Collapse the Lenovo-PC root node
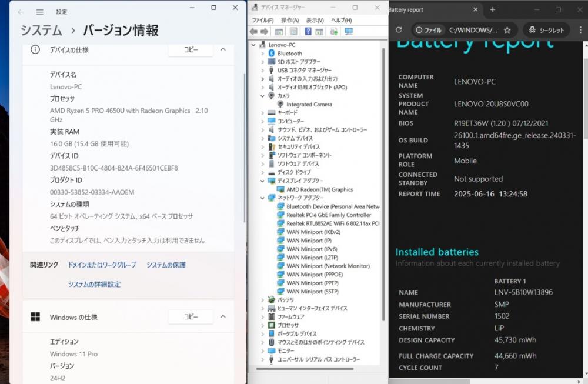This screenshot has height=384, width=588. click(253, 45)
